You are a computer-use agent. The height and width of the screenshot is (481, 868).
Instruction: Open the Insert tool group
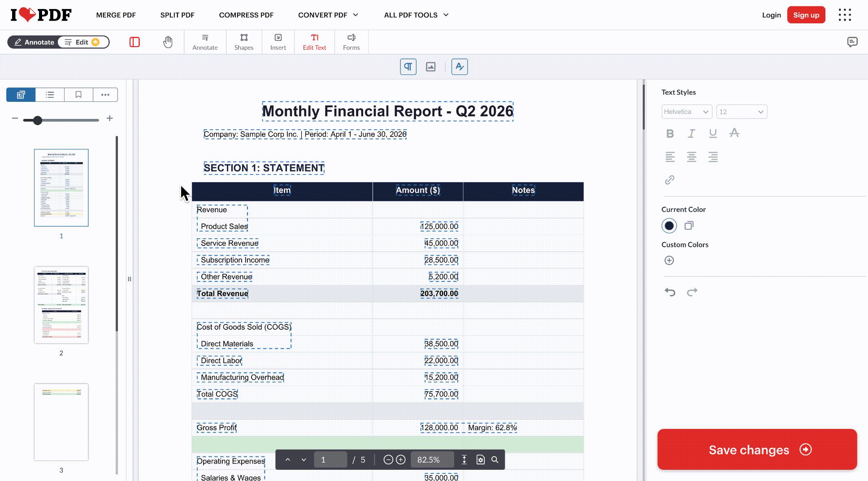point(278,42)
